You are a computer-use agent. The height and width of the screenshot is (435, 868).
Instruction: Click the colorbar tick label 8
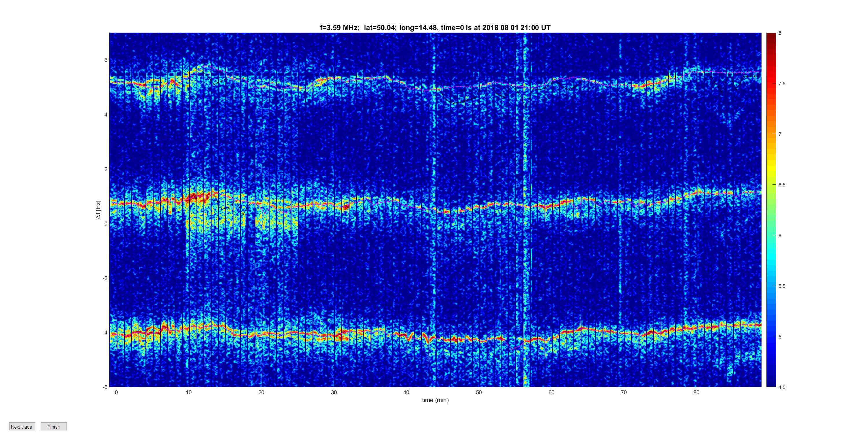pos(780,33)
